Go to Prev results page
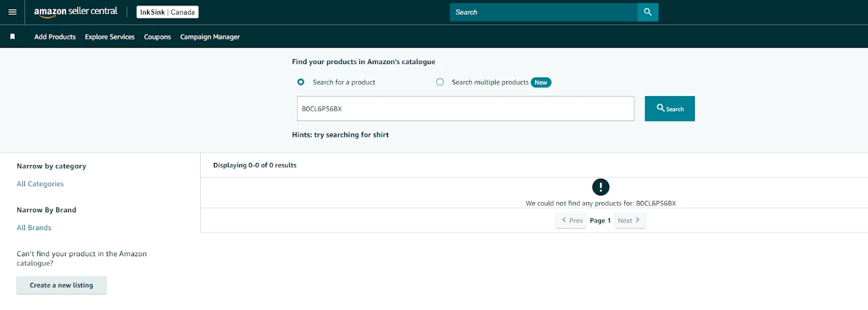The image size is (868, 310). coord(571,220)
